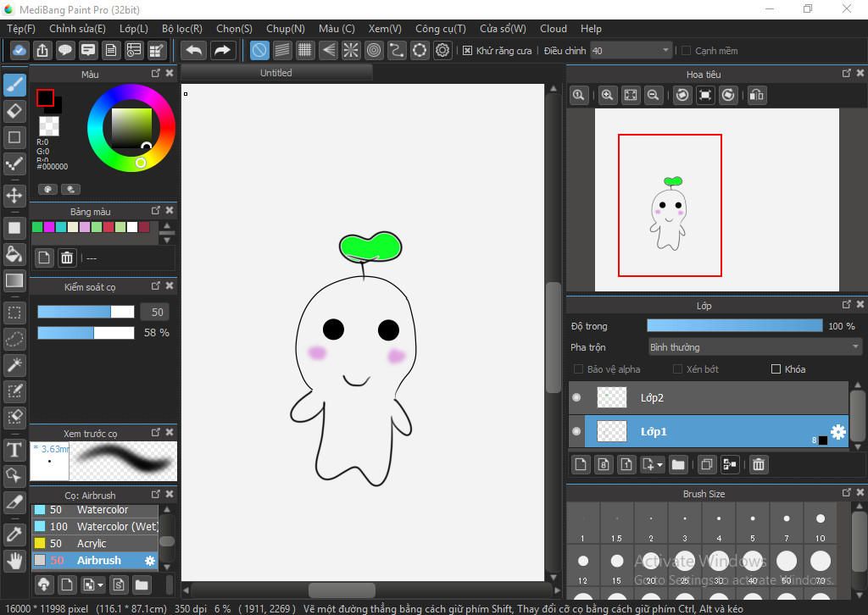Select the Watercolor (Wet) brush

95,527
